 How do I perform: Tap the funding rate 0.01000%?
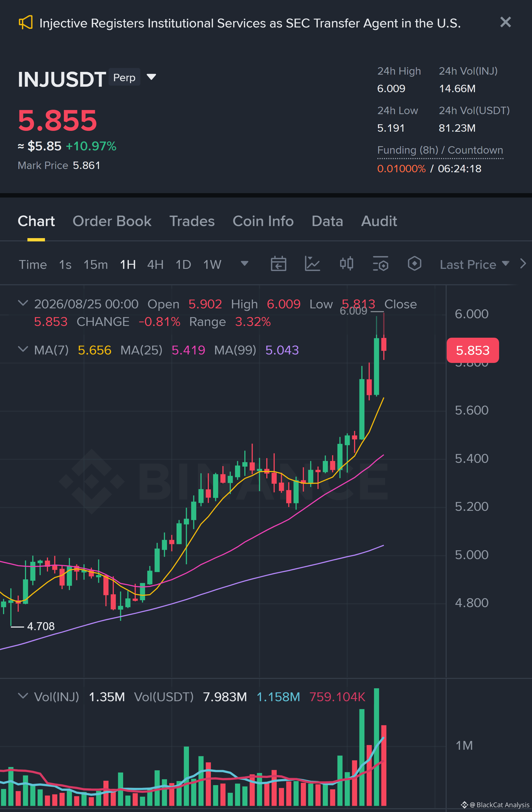[x=401, y=168]
